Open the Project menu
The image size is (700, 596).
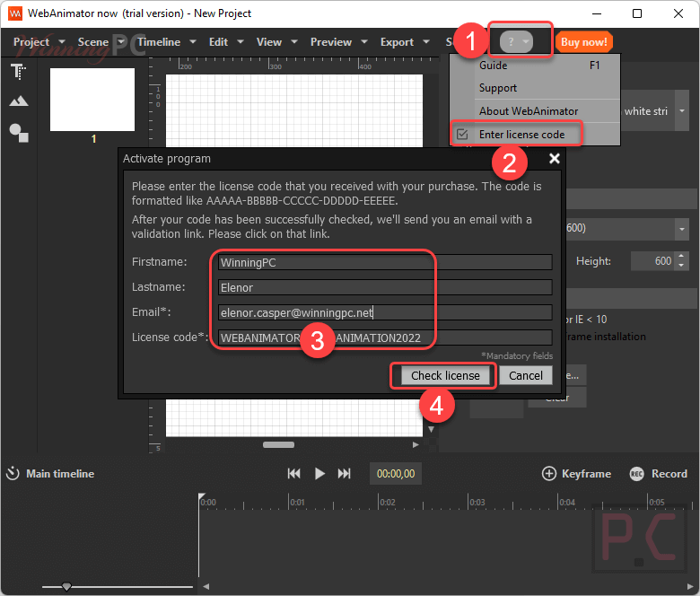tap(31, 42)
